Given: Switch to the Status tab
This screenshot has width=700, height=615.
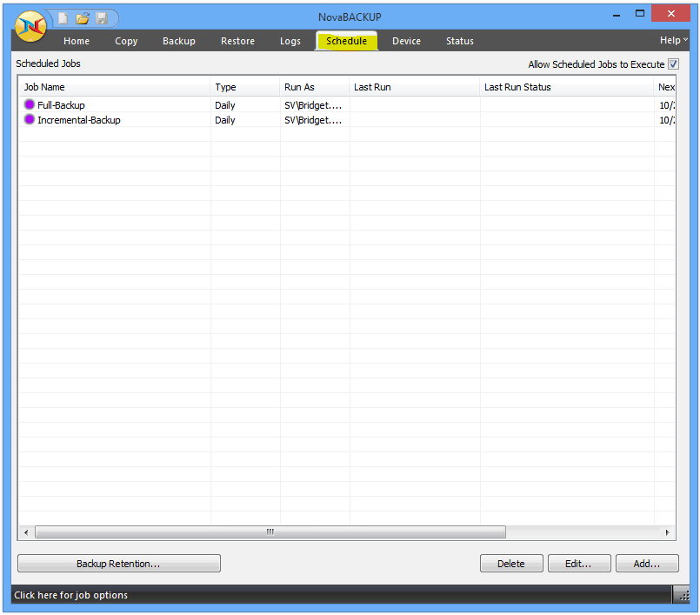Looking at the screenshot, I should (460, 41).
